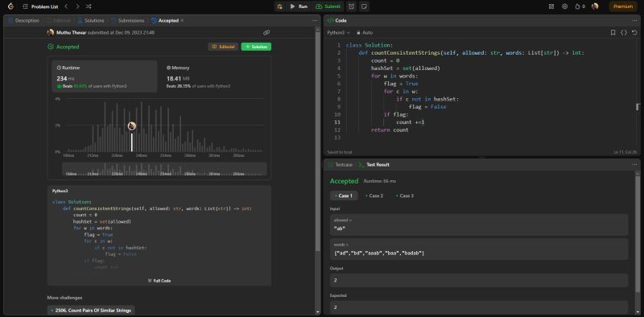Viewport: 644px width, 317px height.
Task: Pick a random problem with shuffle icon
Action: pyautogui.click(x=89, y=6)
